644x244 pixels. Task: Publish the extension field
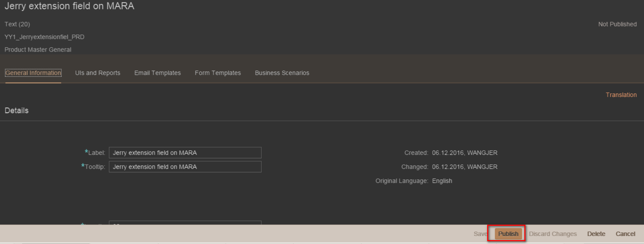(508, 234)
